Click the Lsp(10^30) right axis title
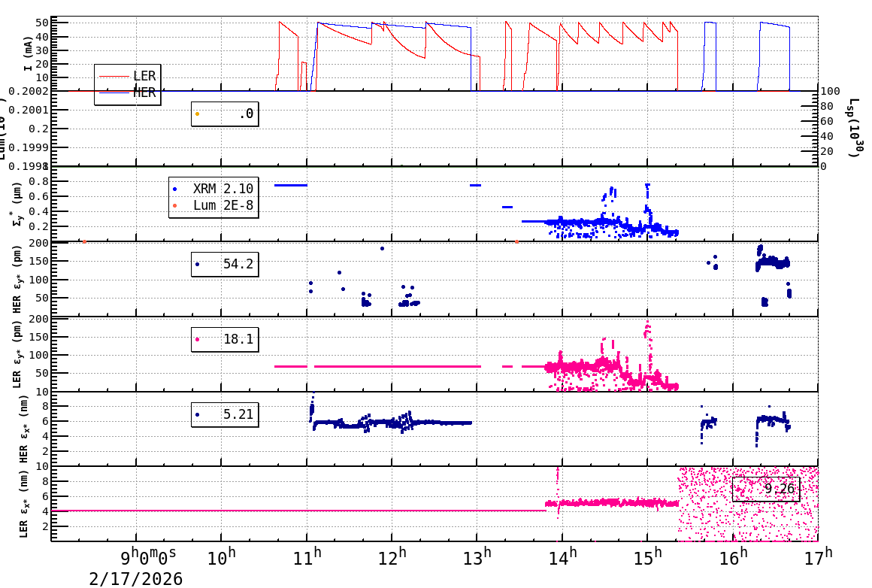This screenshot has width=872, height=588. coord(854,128)
